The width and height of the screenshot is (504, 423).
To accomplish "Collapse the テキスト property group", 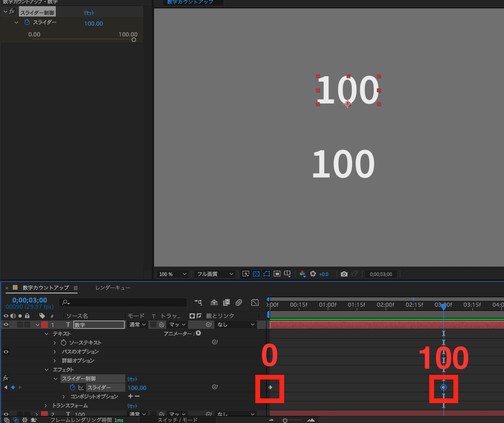I will (46, 333).
